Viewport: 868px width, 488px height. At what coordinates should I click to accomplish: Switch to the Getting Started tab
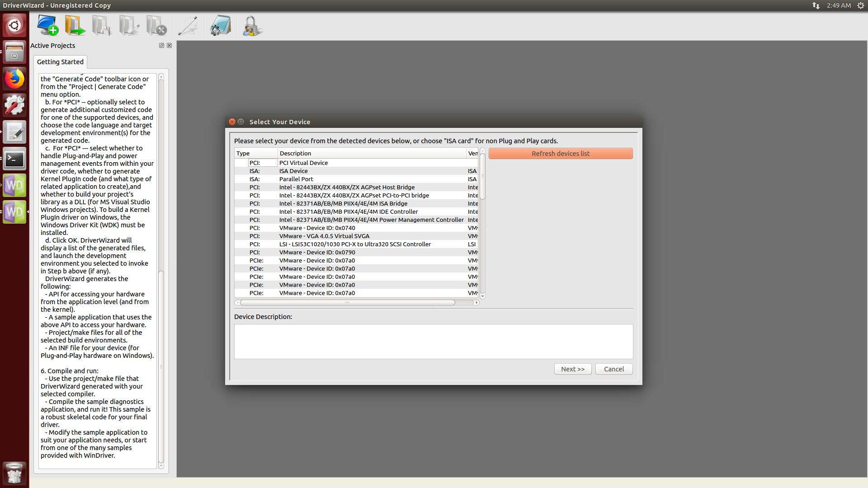pyautogui.click(x=60, y=62)
